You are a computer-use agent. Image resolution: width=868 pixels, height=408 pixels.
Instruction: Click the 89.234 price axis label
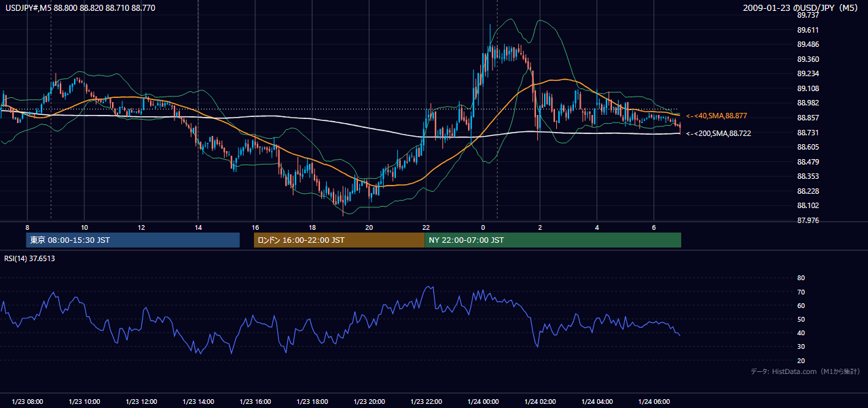808,73
